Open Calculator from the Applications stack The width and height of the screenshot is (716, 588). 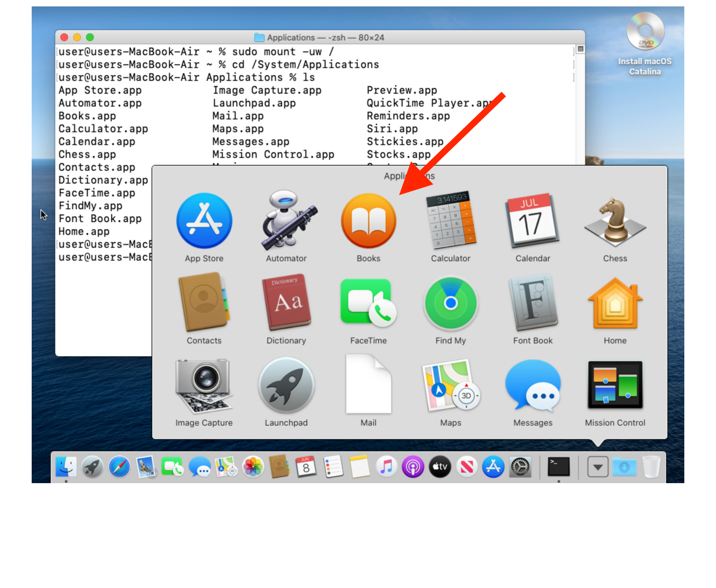tap(451, 221)
